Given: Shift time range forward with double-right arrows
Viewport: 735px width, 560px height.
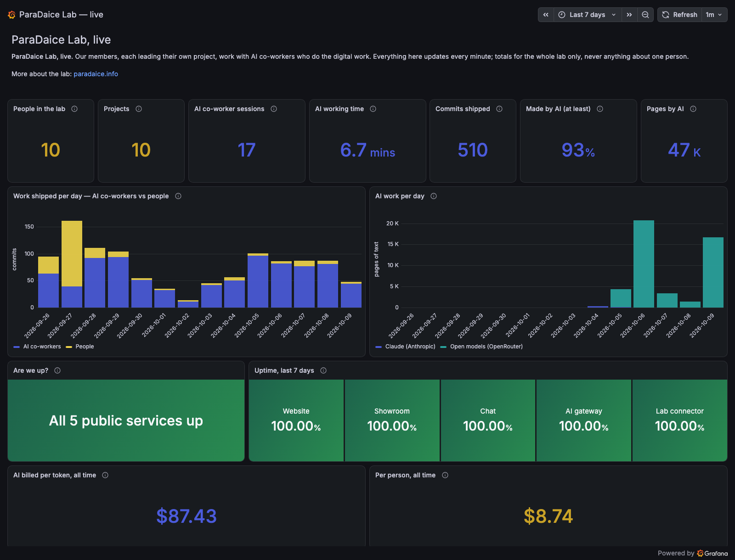Looking at the screenshot, I should pyautogui.click(x=629, y=15).
